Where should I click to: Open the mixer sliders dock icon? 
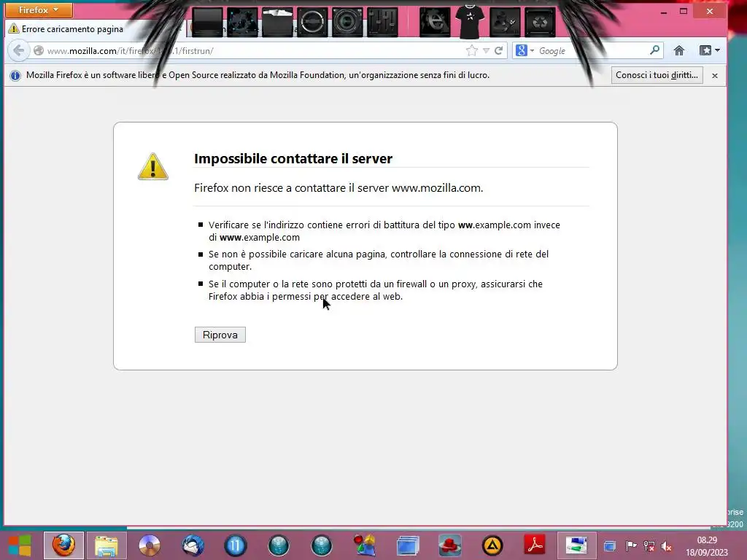coord(382,22)
